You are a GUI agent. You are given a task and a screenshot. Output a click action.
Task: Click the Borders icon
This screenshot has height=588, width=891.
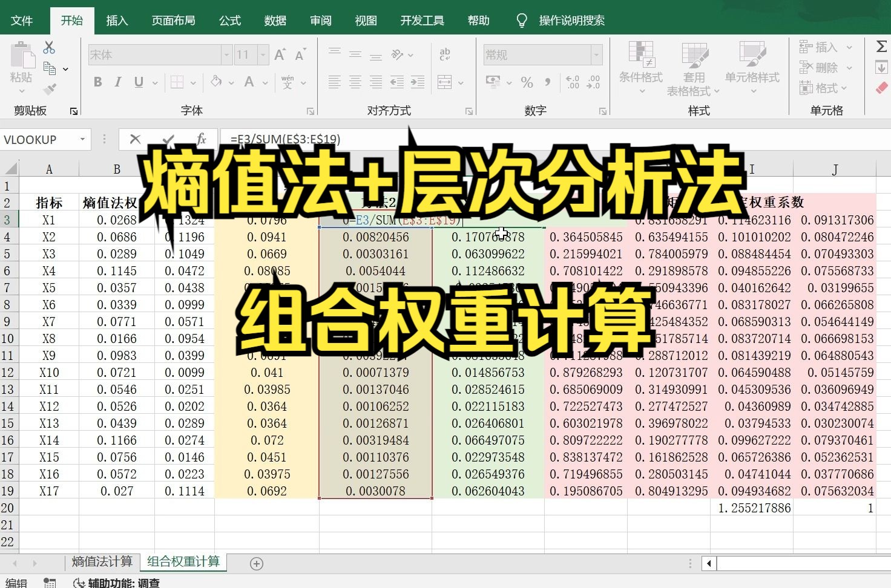pyautogui.click(x=177, y=82)
